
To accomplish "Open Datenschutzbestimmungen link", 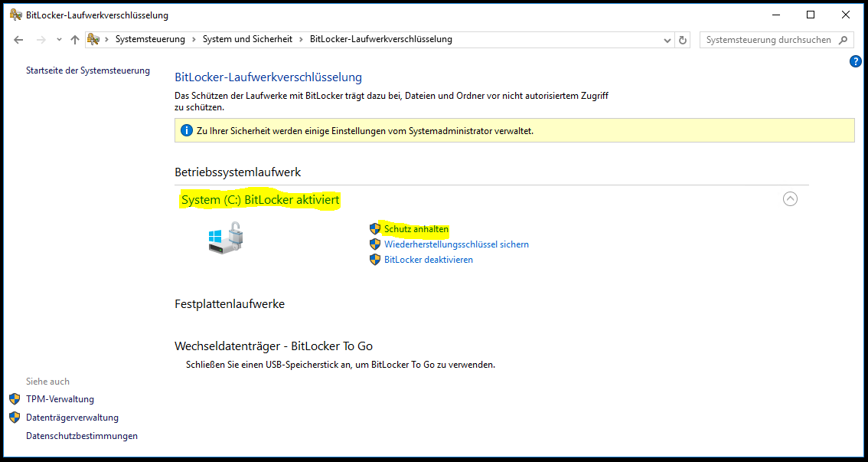I will click(x=82, y=436).
